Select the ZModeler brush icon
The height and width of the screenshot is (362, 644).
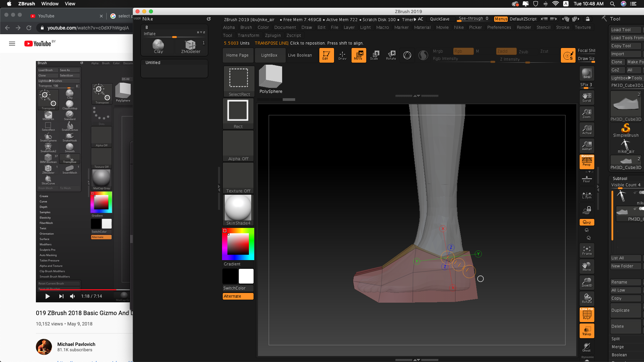(191, 46)
